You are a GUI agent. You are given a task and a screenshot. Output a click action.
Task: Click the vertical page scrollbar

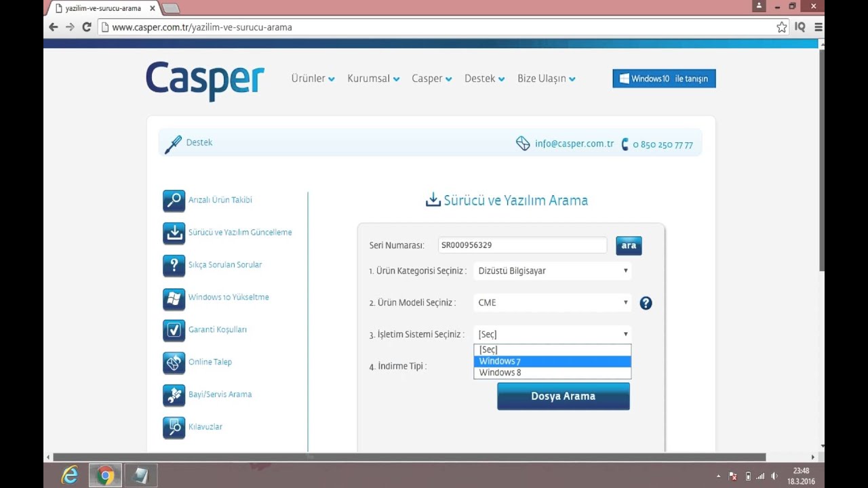pos(823,159)
